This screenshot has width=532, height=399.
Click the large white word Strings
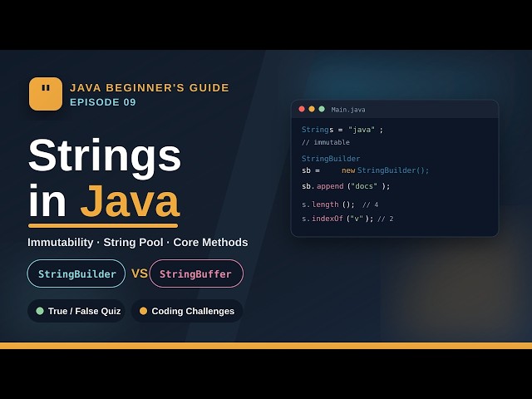(x=105, y=158)
